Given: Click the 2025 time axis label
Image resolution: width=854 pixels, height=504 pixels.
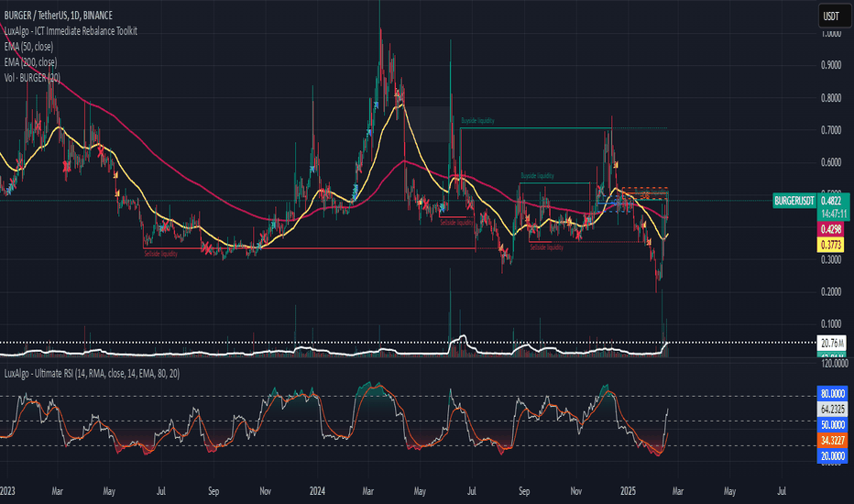Looking at the screenshot, I should (x=628, y=491).
